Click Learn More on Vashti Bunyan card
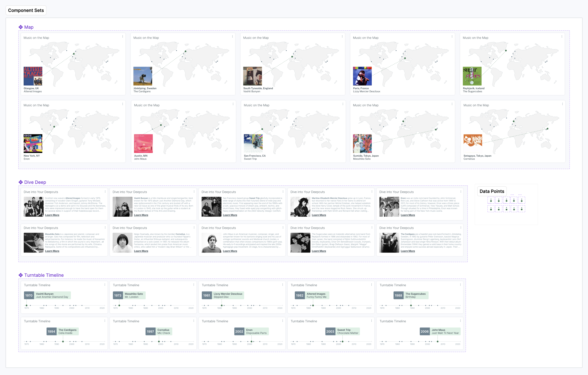Image resolution: width=588 pixels, height=375 pixels. point(141,215)
